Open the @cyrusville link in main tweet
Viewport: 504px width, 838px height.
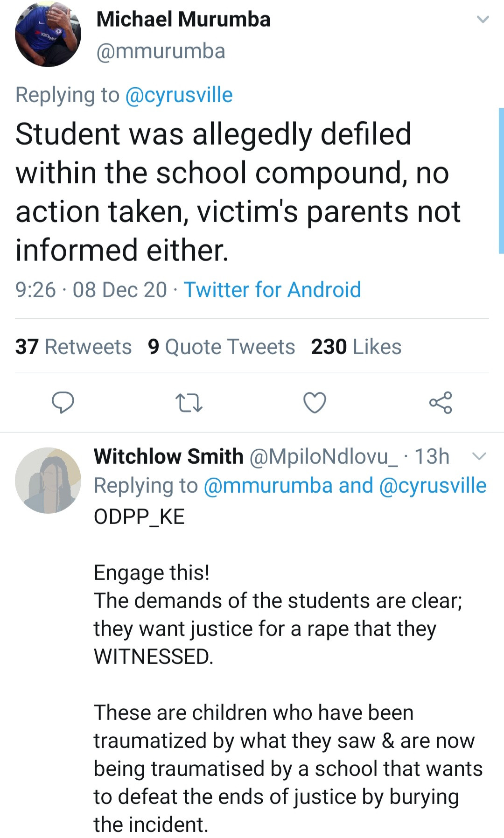coord(179,95)
